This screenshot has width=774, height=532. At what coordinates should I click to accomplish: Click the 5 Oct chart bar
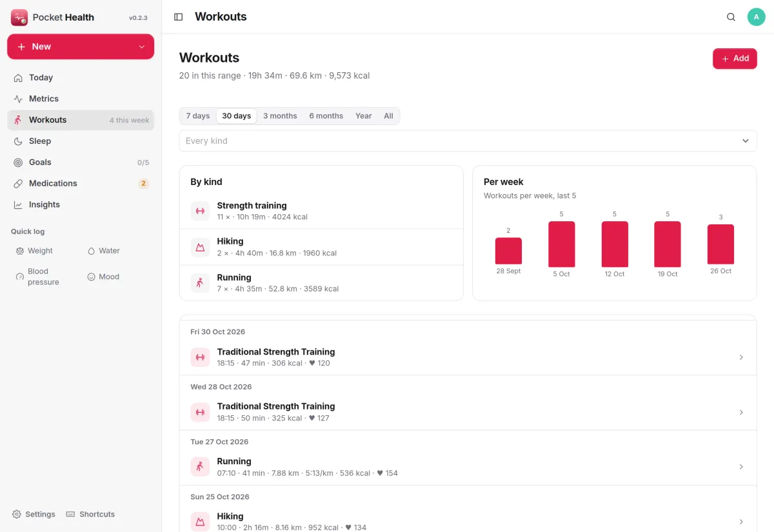[x=561, y=244]
